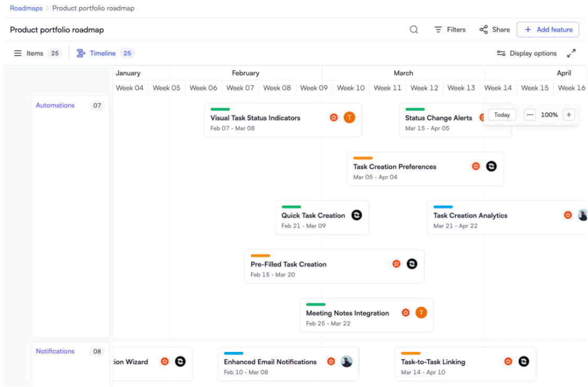
Task: Click star icon on Task Creation Analytics
Action: click(568, 215)
